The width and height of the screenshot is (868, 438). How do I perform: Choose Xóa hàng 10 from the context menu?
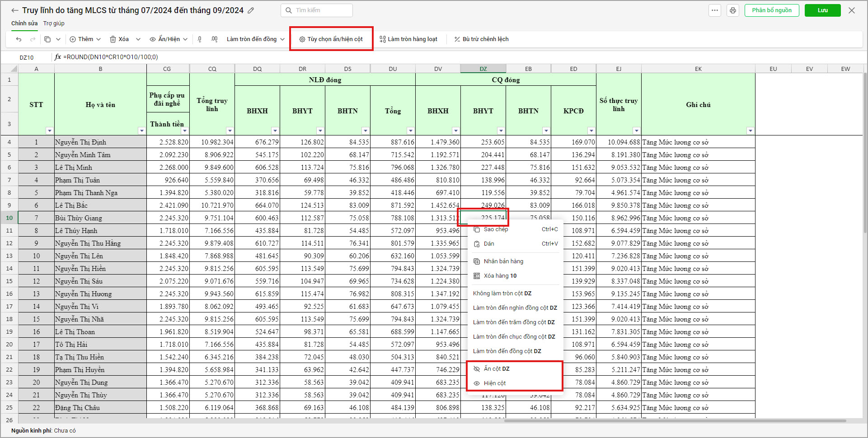(515, 276)
